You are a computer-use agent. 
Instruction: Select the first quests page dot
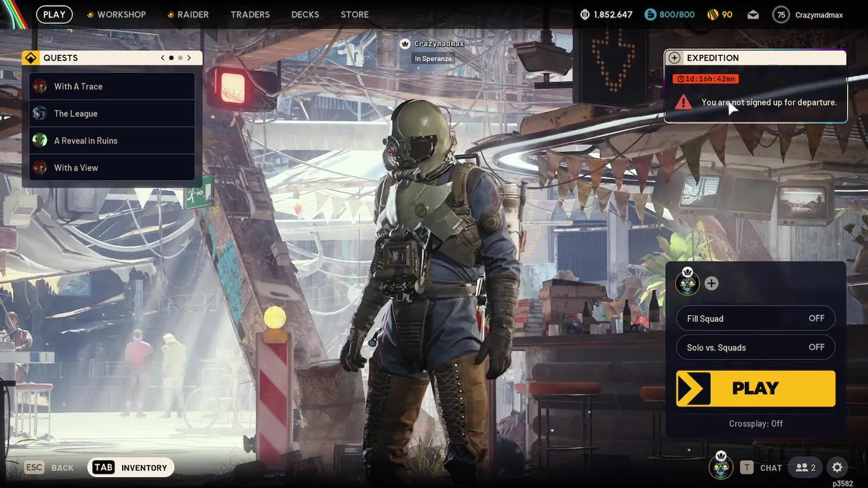(x=171, y=58)
